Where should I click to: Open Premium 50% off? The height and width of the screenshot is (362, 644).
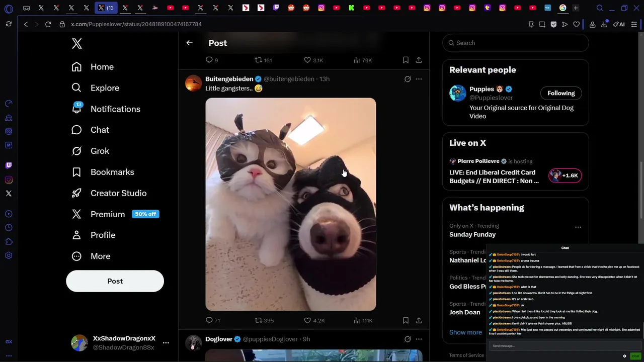click(x=115, y=214)
